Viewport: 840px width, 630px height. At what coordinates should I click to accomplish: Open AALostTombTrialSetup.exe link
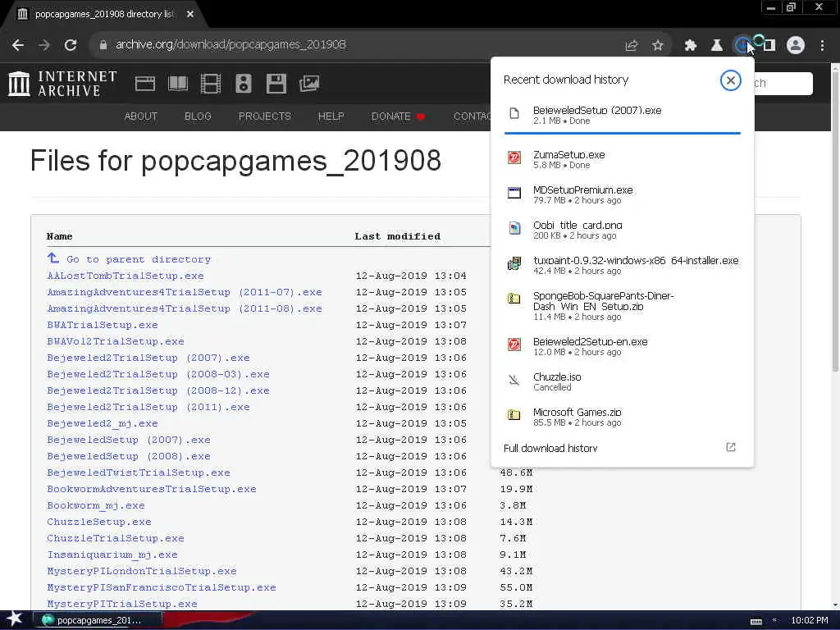tap(126, 276)
